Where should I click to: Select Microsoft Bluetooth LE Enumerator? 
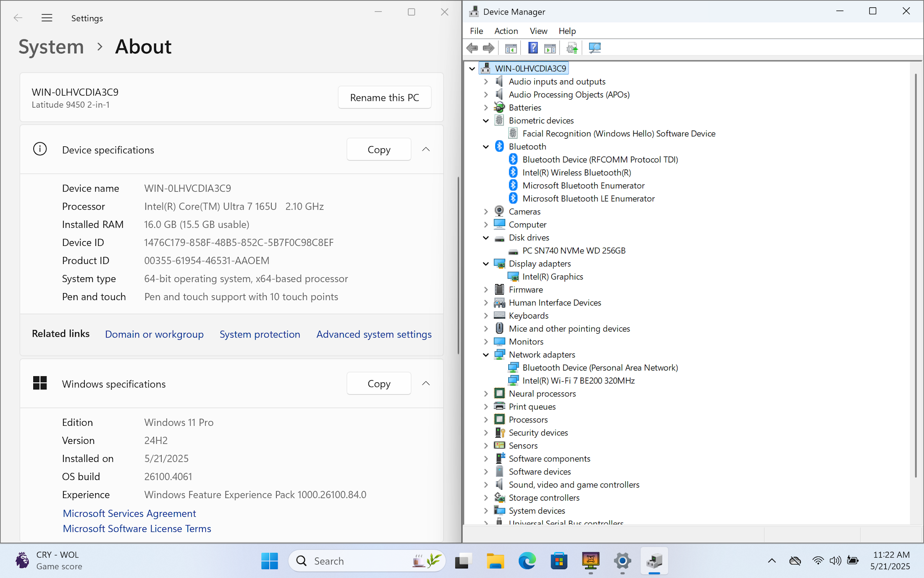pyautogui.click(x=588, y=199)
